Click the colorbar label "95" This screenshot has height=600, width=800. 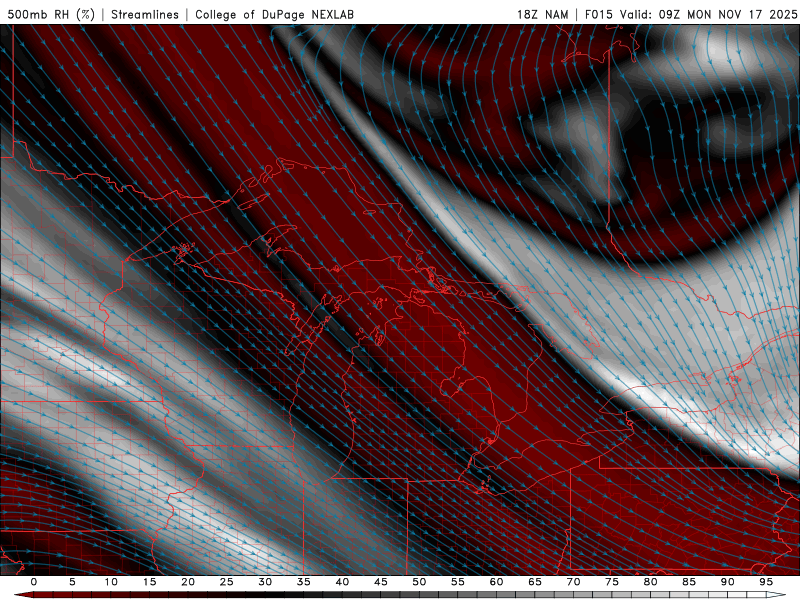click(766, 582)
